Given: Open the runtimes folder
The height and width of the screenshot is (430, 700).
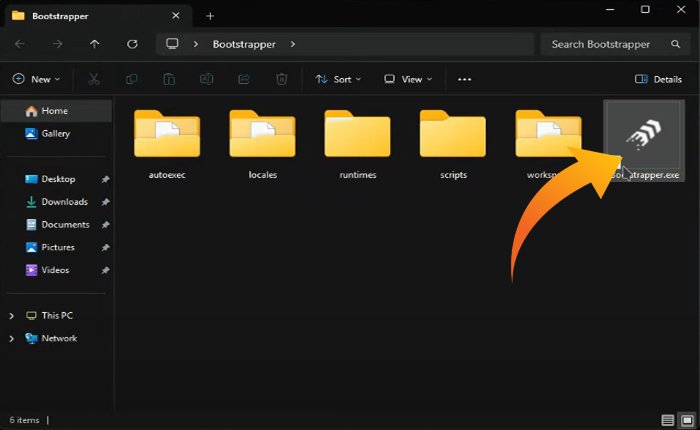Looking at the screenshot, I should [358, 144].
